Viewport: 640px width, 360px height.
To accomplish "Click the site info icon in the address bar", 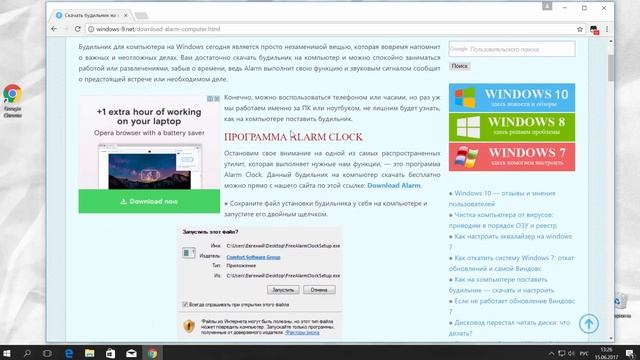I will [91, 29].
